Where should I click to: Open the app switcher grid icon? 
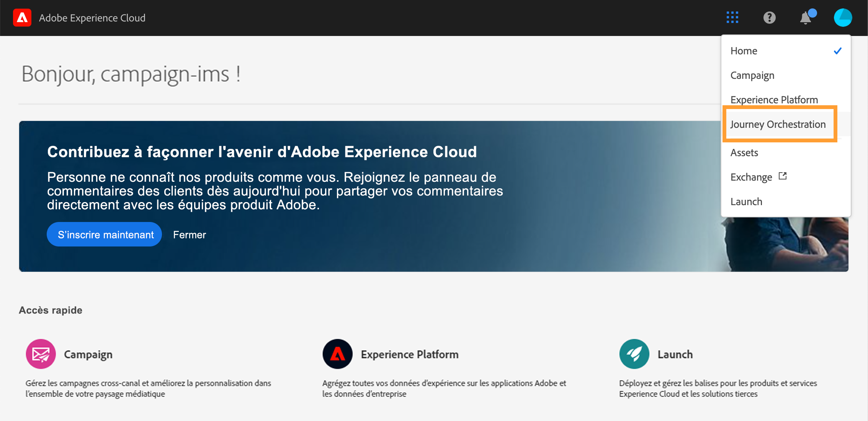[732, 18]
